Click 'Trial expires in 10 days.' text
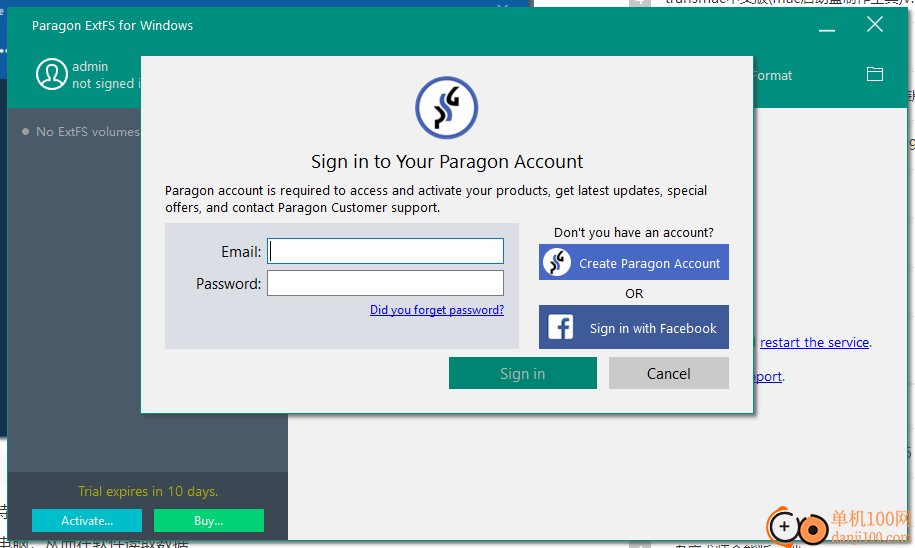This screenshot has width=915, height=548. 148,491
